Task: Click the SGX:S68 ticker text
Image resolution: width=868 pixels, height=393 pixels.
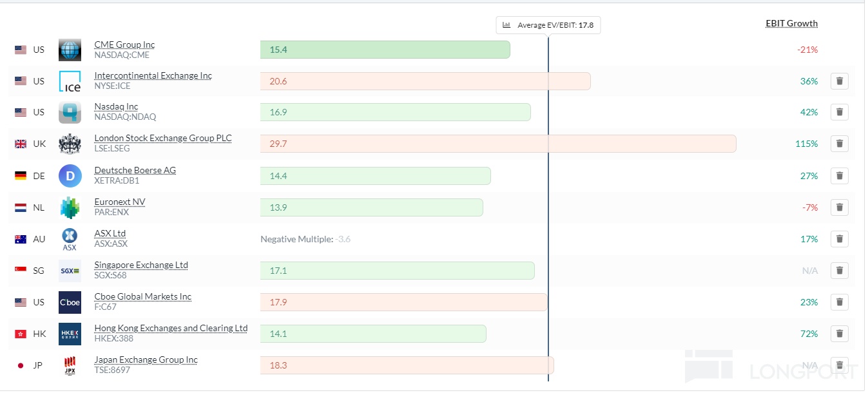Action: coord(110,275)
